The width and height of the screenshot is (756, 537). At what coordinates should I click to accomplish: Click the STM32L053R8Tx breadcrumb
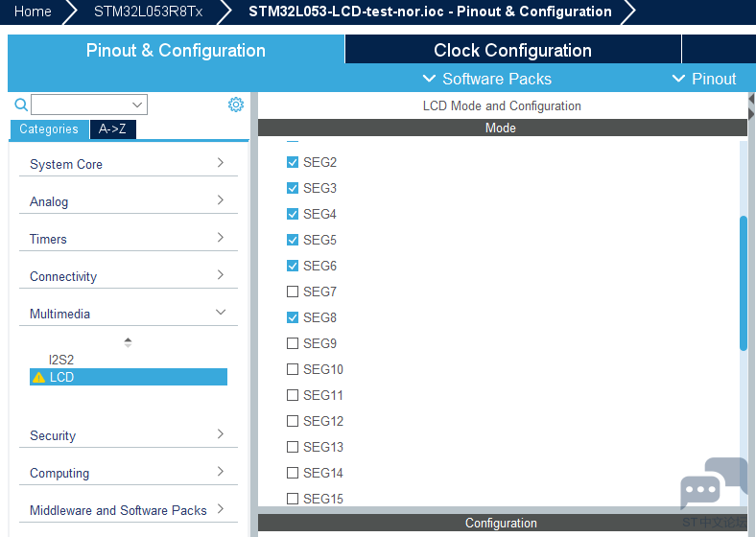coord(148,12)
